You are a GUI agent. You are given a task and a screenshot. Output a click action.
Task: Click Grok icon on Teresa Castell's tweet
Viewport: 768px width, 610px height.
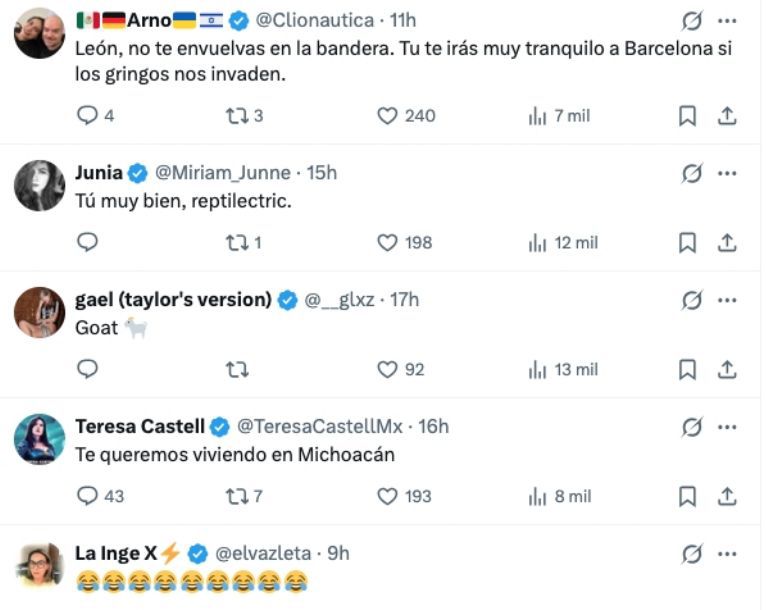(691, 427)
